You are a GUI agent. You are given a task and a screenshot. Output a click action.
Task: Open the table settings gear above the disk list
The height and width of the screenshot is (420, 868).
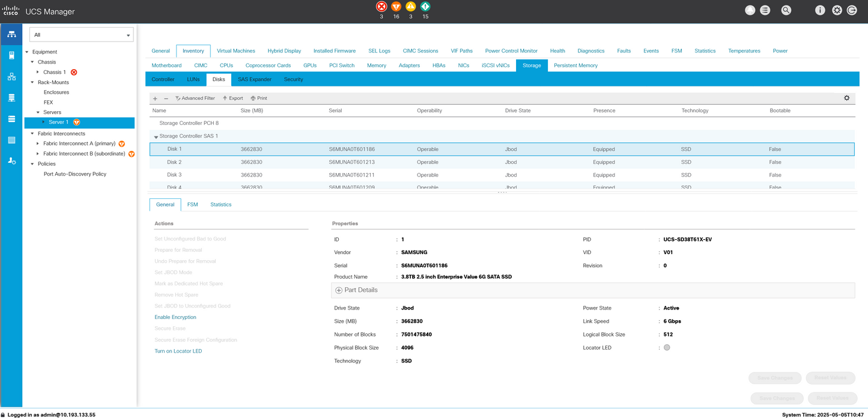pos(846,97)
